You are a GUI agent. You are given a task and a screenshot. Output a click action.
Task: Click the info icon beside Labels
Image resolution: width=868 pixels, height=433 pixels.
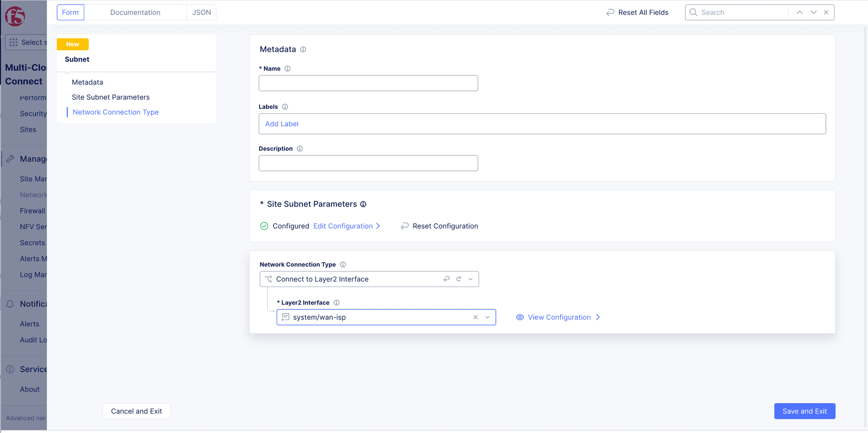coord(285,107)
